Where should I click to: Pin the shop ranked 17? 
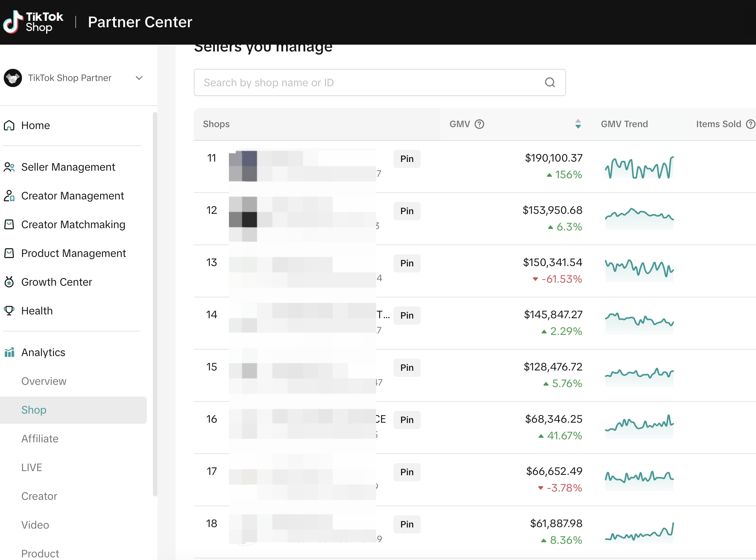[x=407, y=472]
